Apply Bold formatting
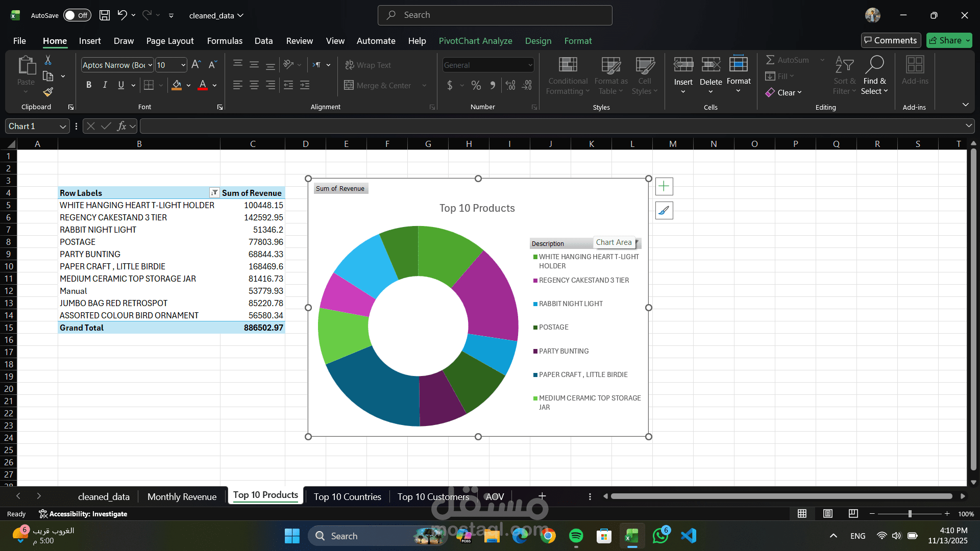 point(89,85)
